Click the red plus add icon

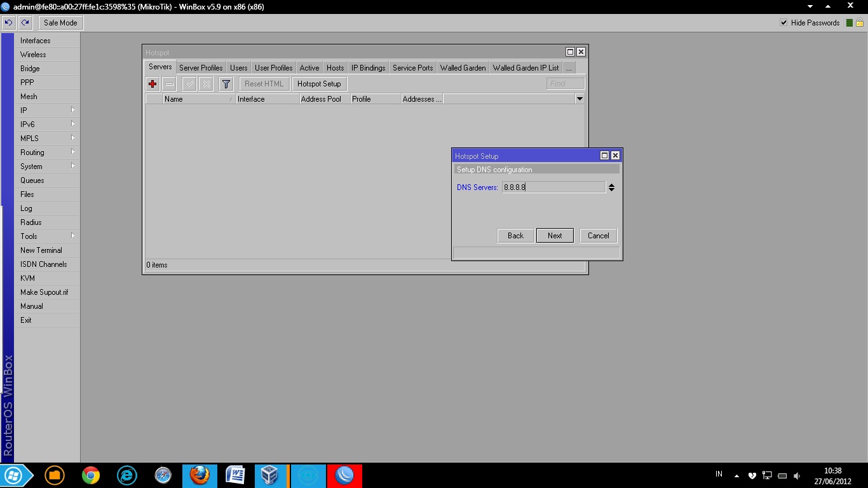tap(153, 84)
